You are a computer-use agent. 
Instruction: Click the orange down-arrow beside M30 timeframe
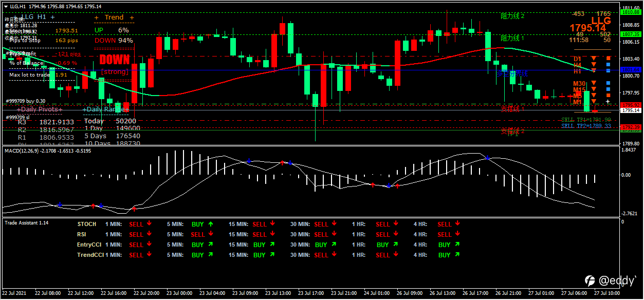point(594,83)
